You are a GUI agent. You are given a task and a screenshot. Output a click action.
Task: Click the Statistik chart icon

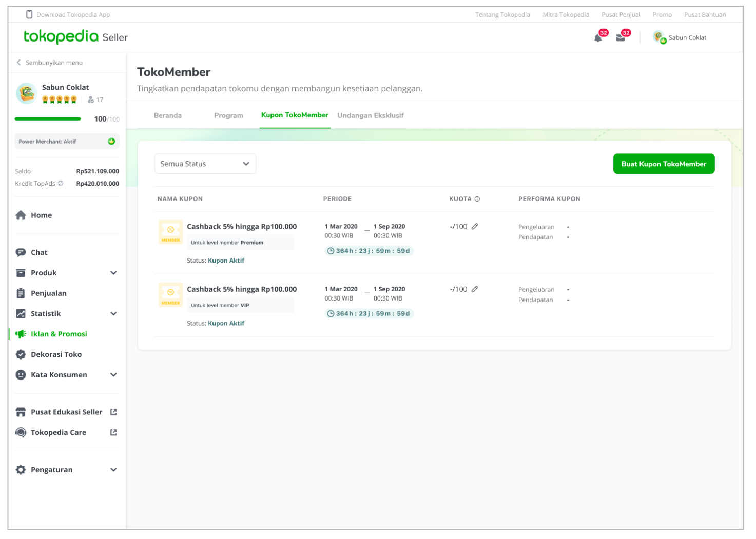point(21,314)
